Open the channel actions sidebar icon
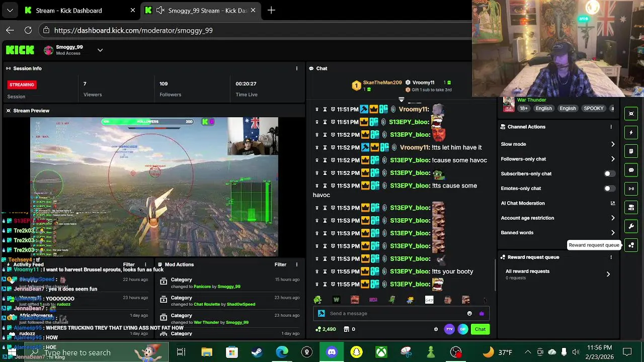The width and height of the screenshot is (644, 362). coord(631,207)
